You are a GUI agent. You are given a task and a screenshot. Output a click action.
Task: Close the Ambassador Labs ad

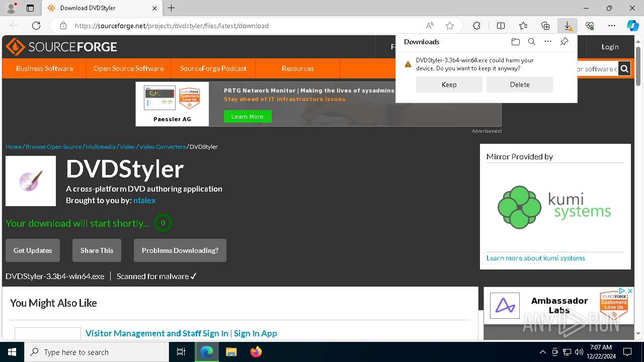point(630,291)
